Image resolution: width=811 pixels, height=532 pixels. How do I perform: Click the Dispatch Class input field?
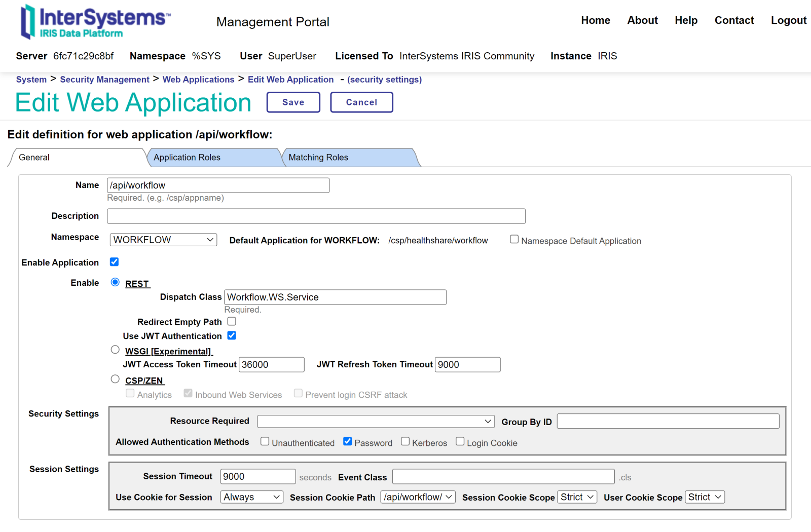pyautogui.click(x=335, y=297)
